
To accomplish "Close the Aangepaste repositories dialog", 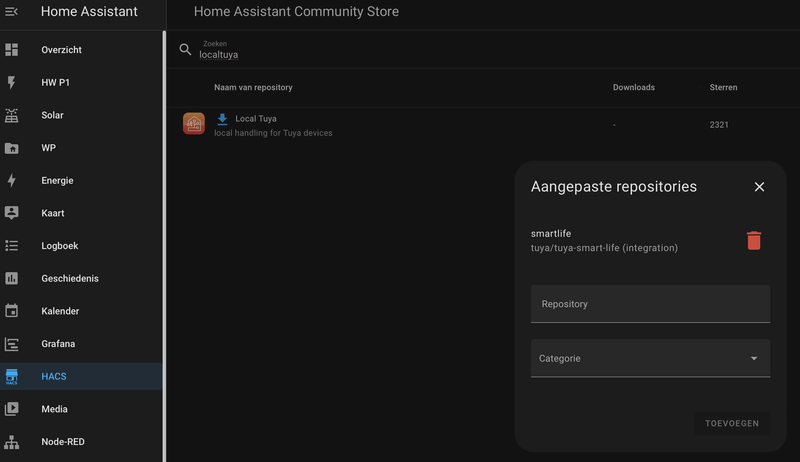I will pyautogui.click(x=759, y=187).
